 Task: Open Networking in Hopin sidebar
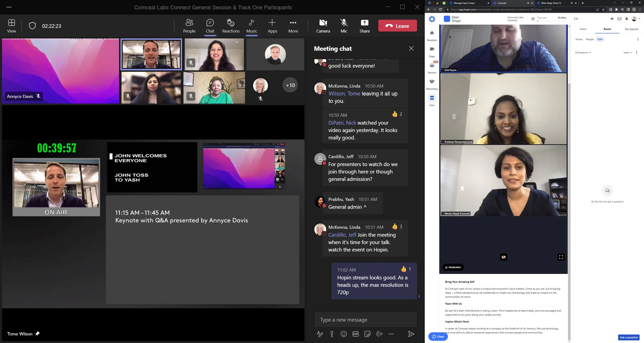[432, 84]
